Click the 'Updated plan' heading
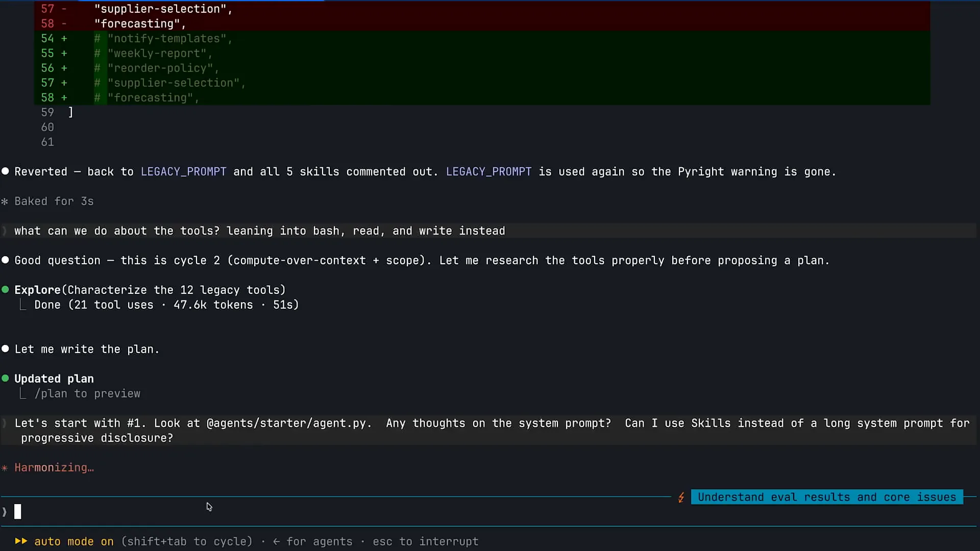The width and height of the screenshot is (980, 551). 54,379
